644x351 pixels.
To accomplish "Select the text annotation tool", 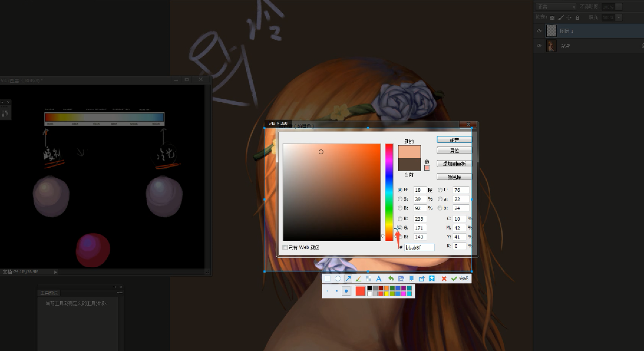I will point(379,279).
